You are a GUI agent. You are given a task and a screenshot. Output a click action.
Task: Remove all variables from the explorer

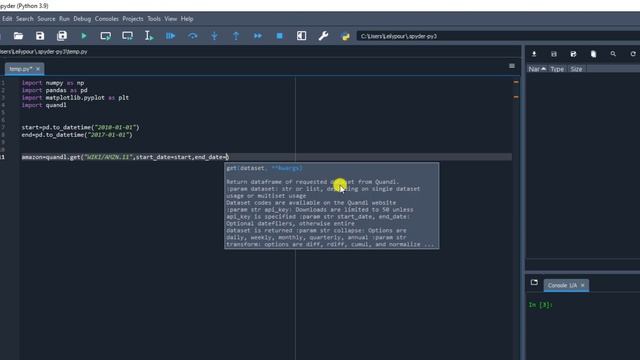[x=593, y=54]
